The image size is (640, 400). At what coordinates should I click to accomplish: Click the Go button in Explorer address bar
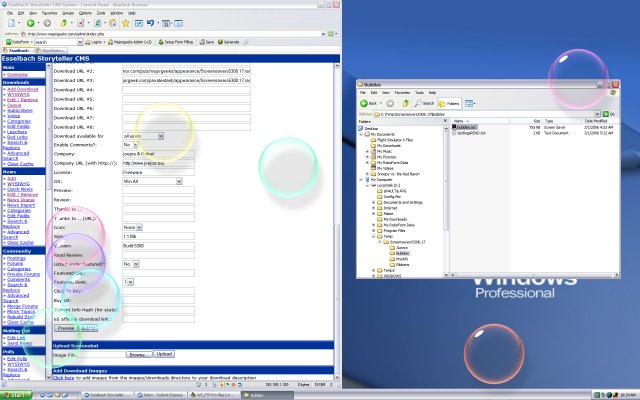pyautogui.click(x=609, y=114)
